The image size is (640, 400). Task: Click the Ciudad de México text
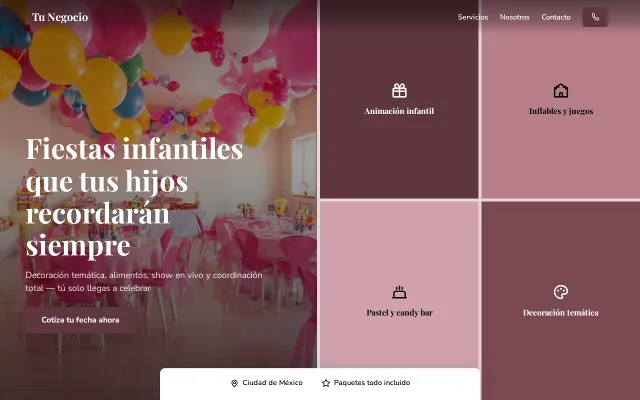[x=272, y=383]
